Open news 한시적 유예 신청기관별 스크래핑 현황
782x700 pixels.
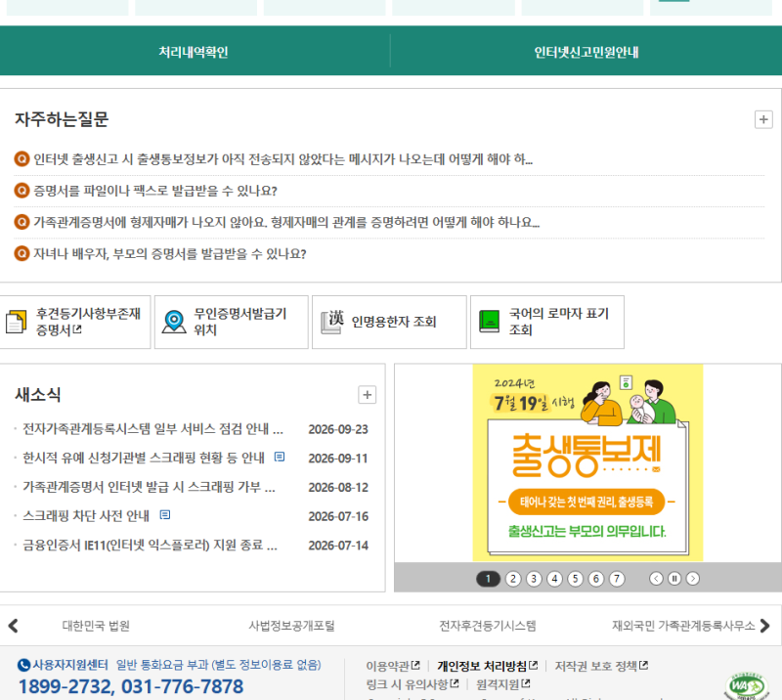point(144,458)
